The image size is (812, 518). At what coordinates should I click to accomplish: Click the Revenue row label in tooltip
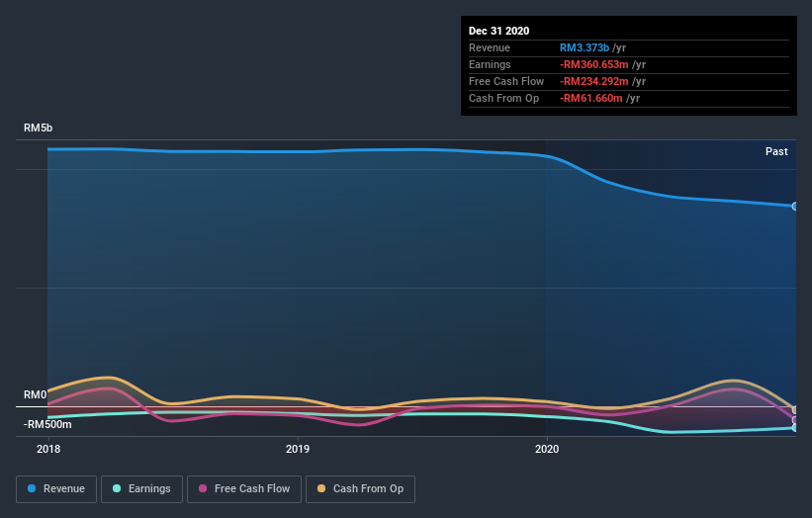click(490, 47)
